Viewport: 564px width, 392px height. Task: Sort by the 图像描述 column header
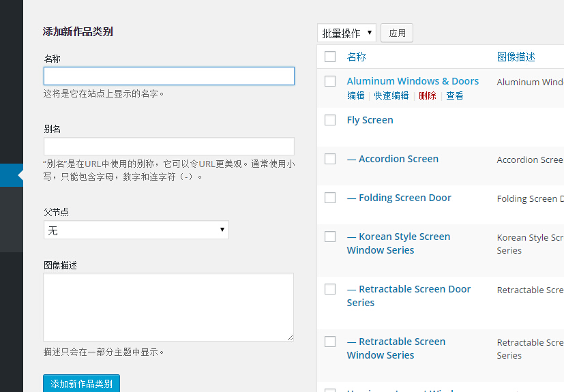[x=516, y=57]
